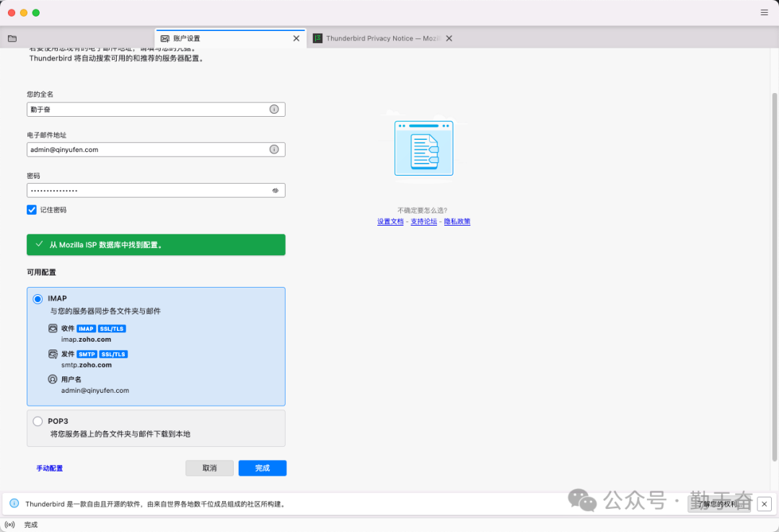Select the IMAP radio button
This screenshot has width=779, height=532.
coord(38,298)
